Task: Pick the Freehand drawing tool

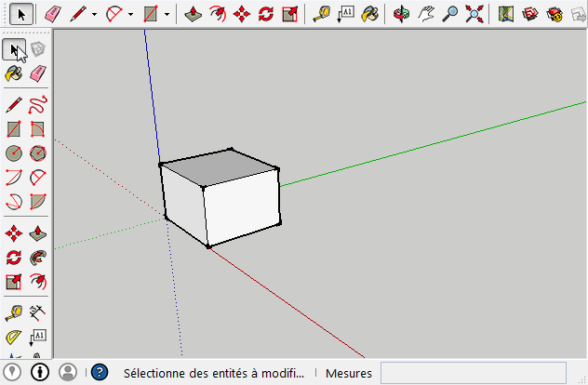Action: point(38,105)
